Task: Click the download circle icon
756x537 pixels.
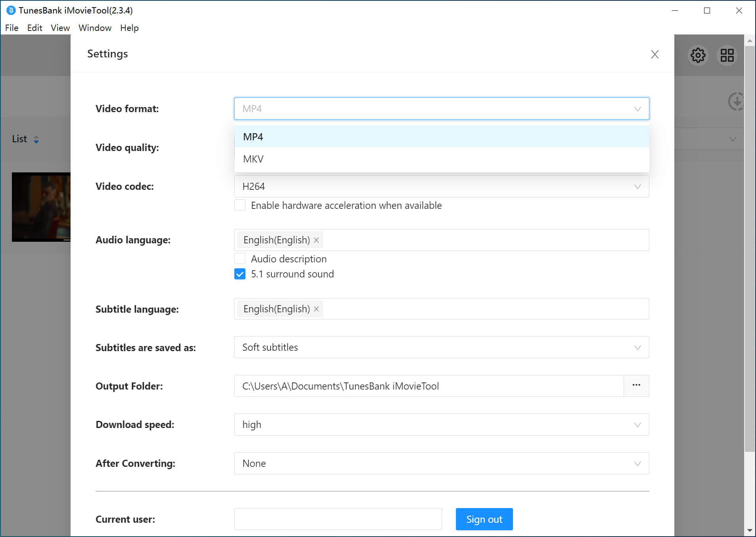Action: point(736,101)
